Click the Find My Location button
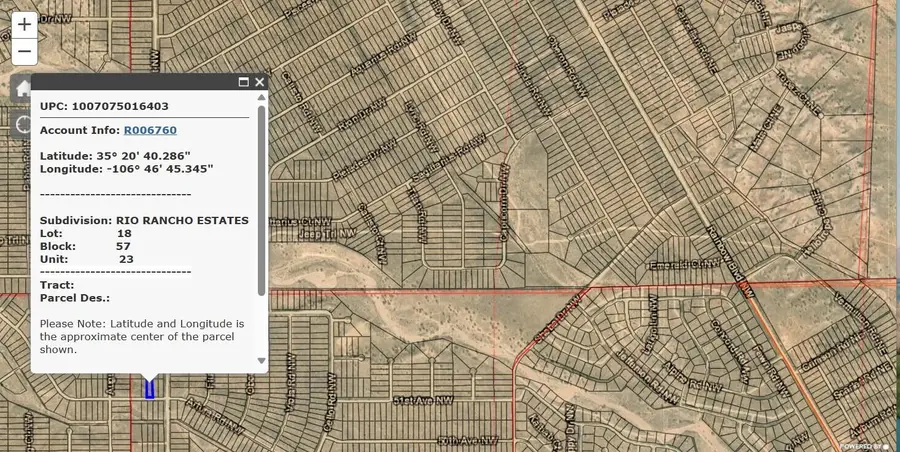Viewport: 900px width, 452px height. (22, 124)
